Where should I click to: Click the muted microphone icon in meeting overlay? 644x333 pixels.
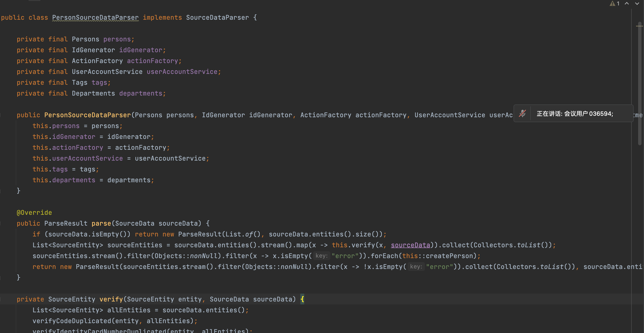point(522,114)
